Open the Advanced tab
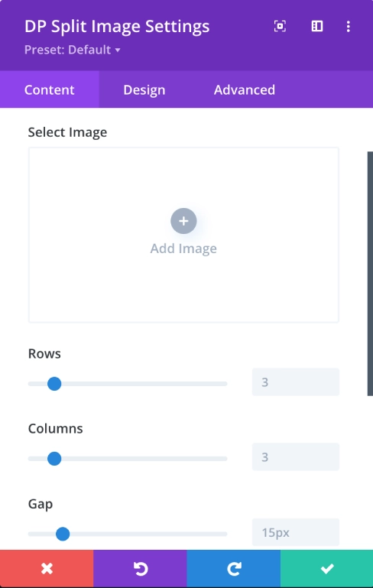This screenshot has width=373, height=588. (x=245, y=89)
